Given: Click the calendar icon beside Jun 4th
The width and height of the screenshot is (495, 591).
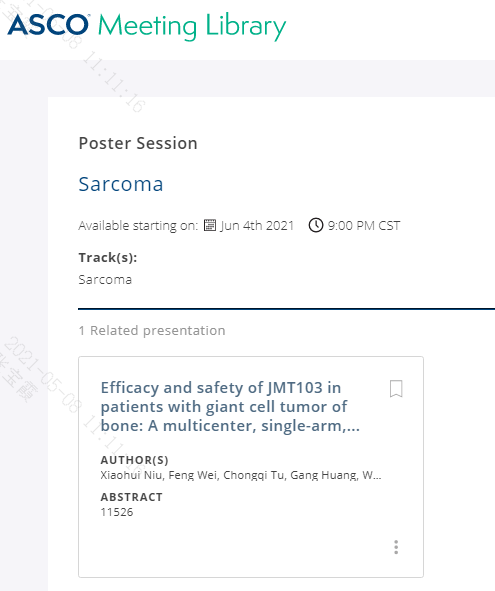Looking at the screenshot, I should point(210,225).
